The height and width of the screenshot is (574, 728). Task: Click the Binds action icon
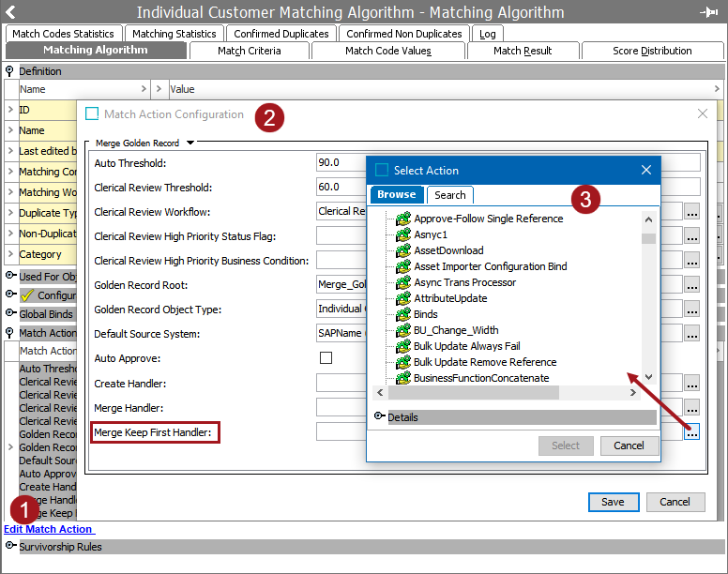point(403,314)
